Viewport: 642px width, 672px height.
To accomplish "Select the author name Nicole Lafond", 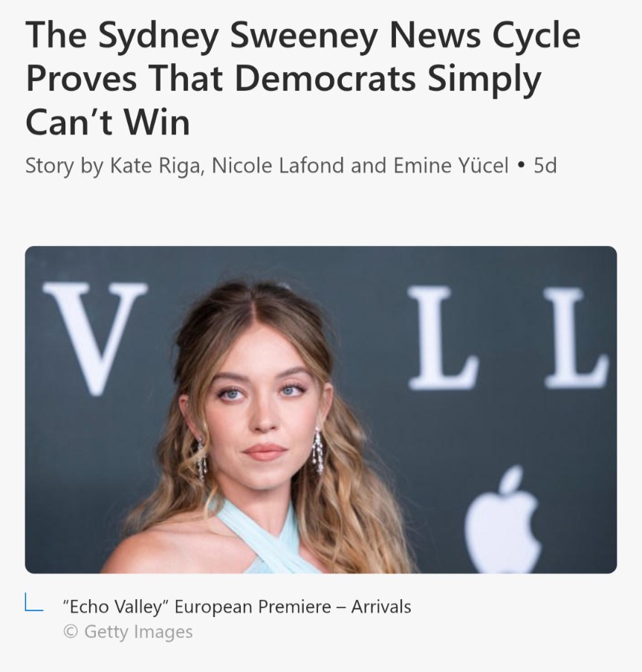I will click(277, 166).
